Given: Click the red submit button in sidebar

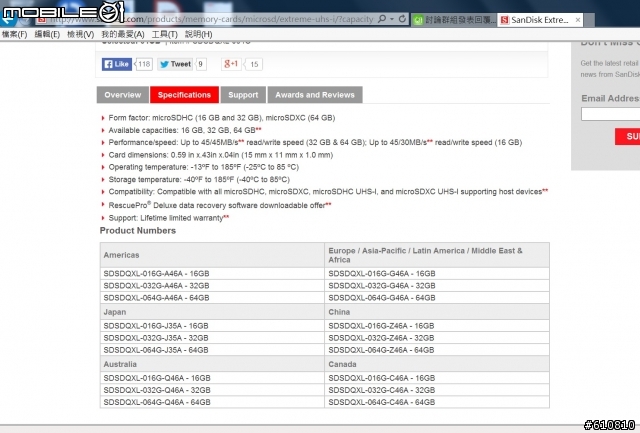Looking at the screenshot, I should point(628,136).
